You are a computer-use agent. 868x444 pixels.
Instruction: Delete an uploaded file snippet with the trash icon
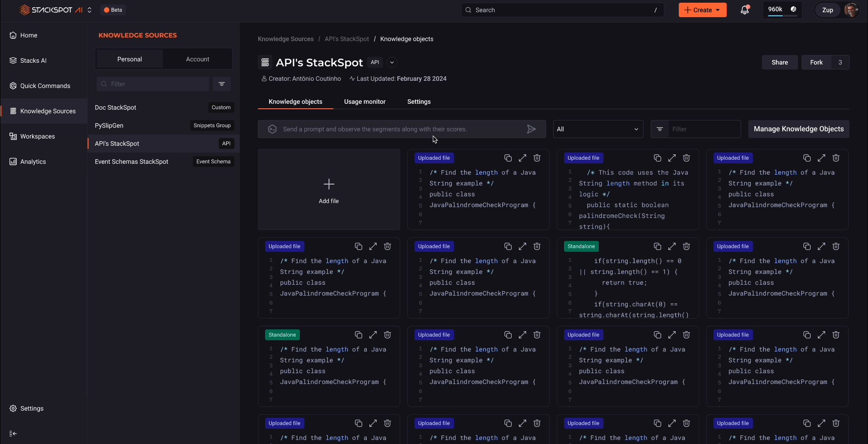pyautogui.click(x=537, y=158)
